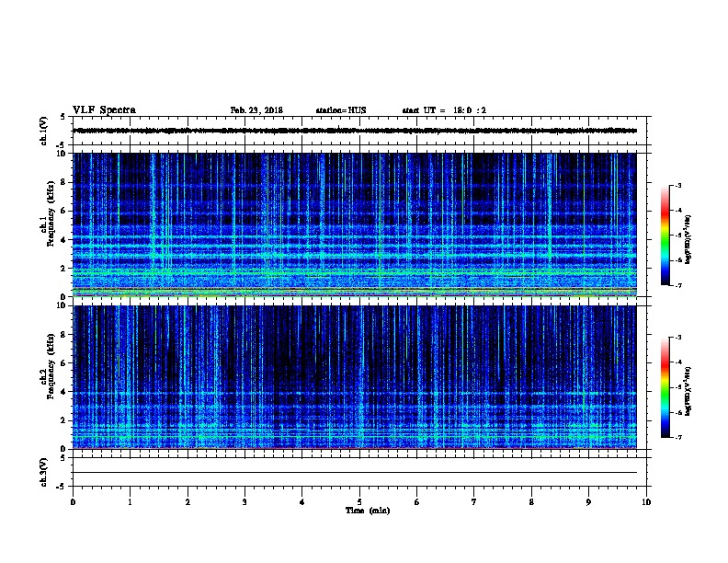Click the "-7" tick on ch.1 color bar
Image resolution: width=728 pixels, height=563 pixels.
click(677, 285)
